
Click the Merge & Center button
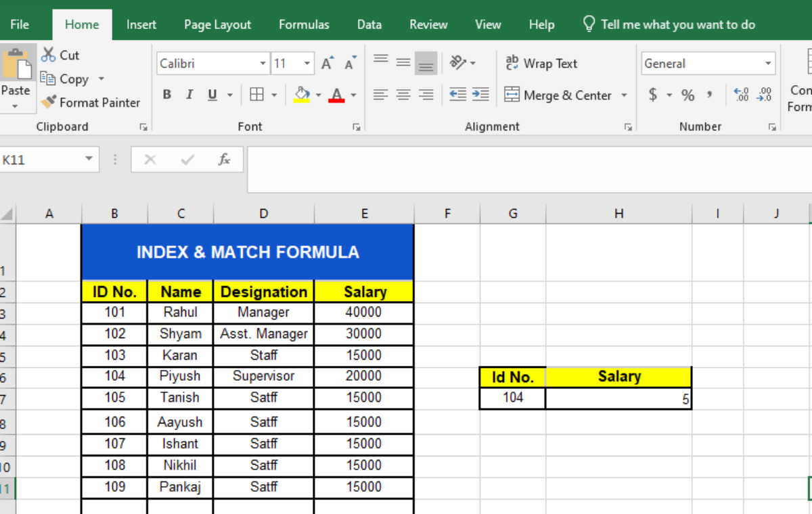(x=558, y=95)
